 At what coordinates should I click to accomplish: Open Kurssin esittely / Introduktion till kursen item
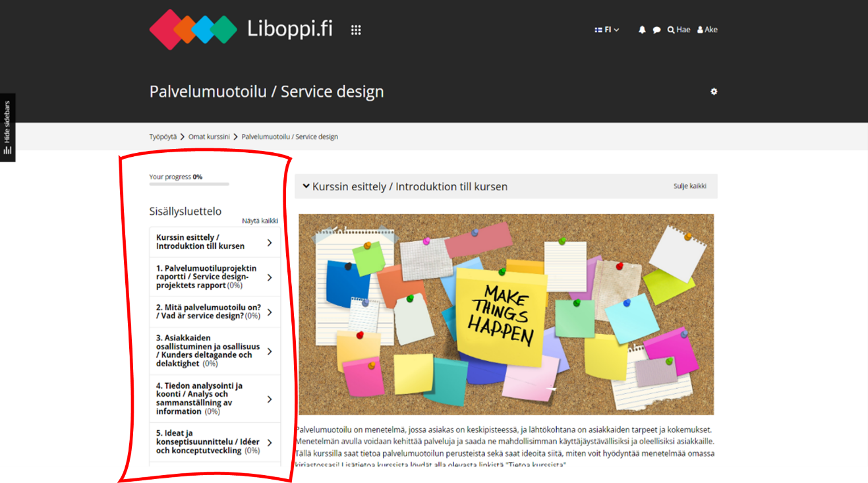pos(215,242)
